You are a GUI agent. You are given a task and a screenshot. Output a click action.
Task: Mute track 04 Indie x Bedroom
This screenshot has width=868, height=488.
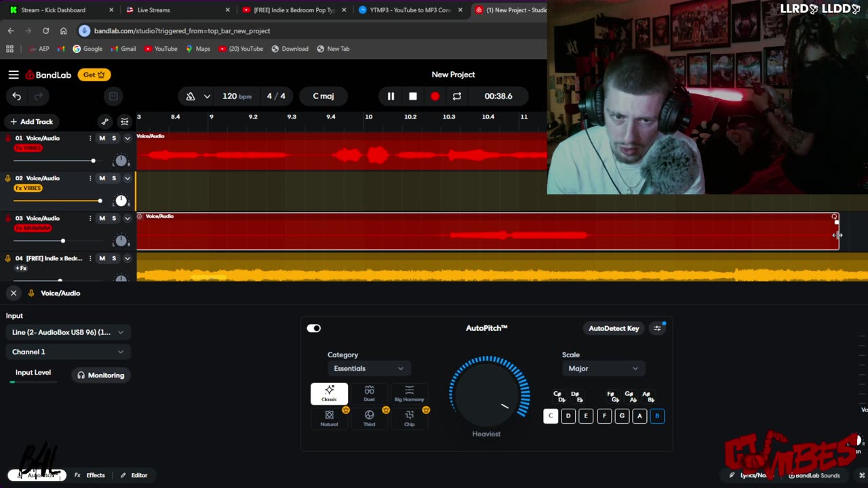[102, 258]
